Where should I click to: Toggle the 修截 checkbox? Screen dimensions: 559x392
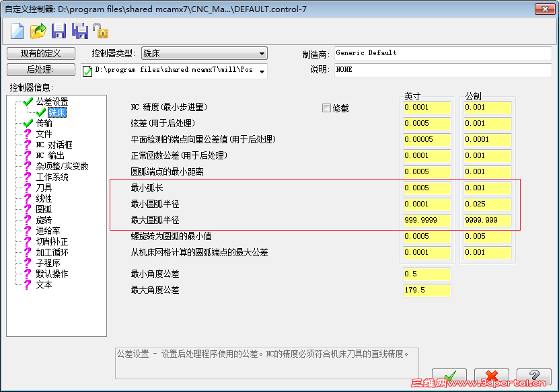[326, 108]
